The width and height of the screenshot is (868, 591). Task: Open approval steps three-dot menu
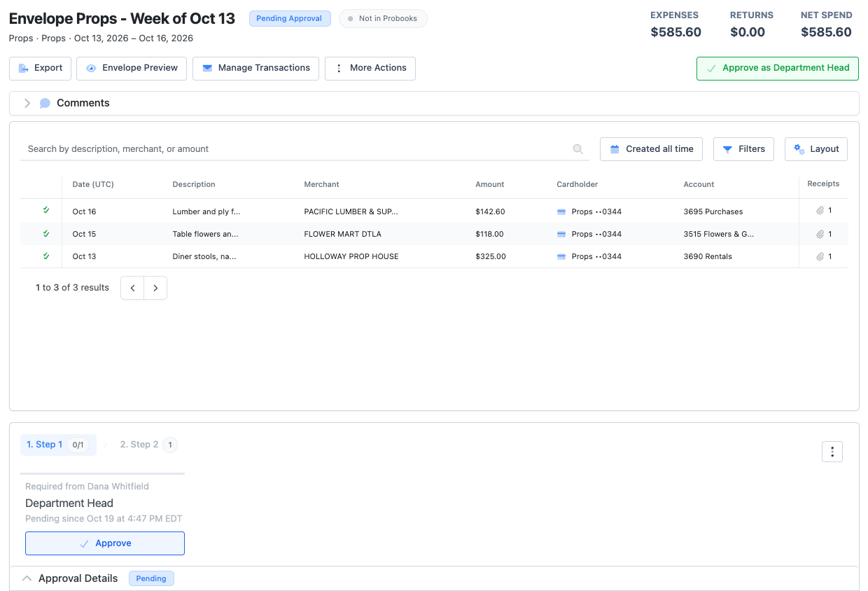click(832, 452)
